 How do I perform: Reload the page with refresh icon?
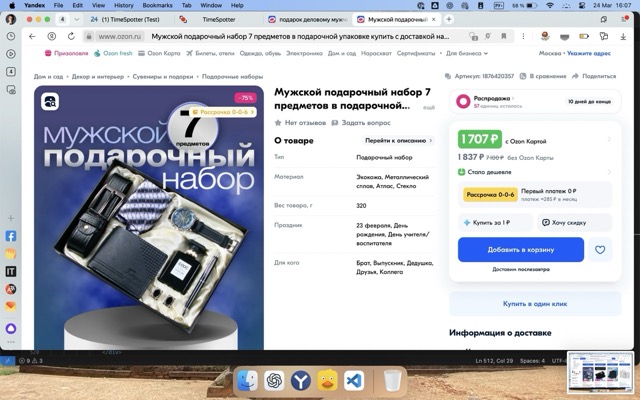click(x=71, y=36)
